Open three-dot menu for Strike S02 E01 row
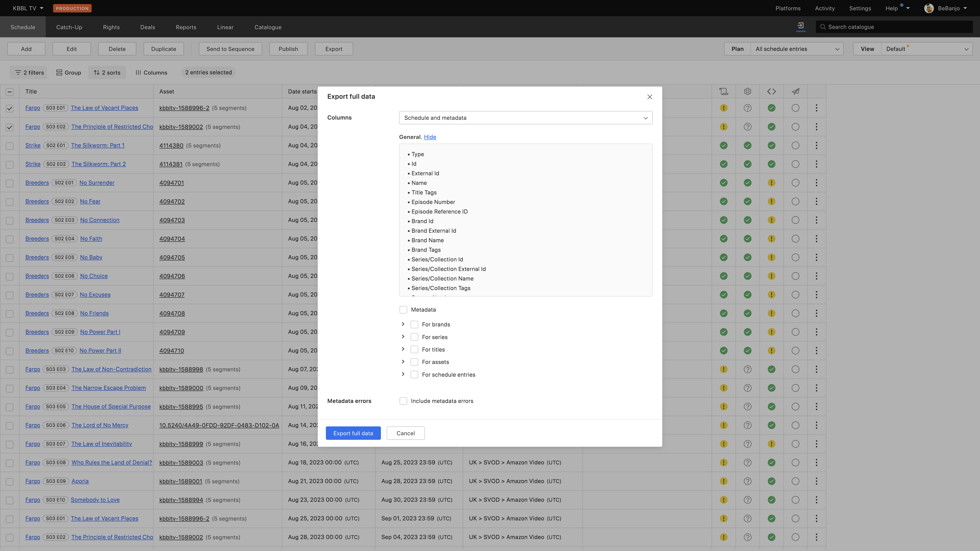Image resolution: width=980 pixels, height=551 pixels. (x=816, y=145)
